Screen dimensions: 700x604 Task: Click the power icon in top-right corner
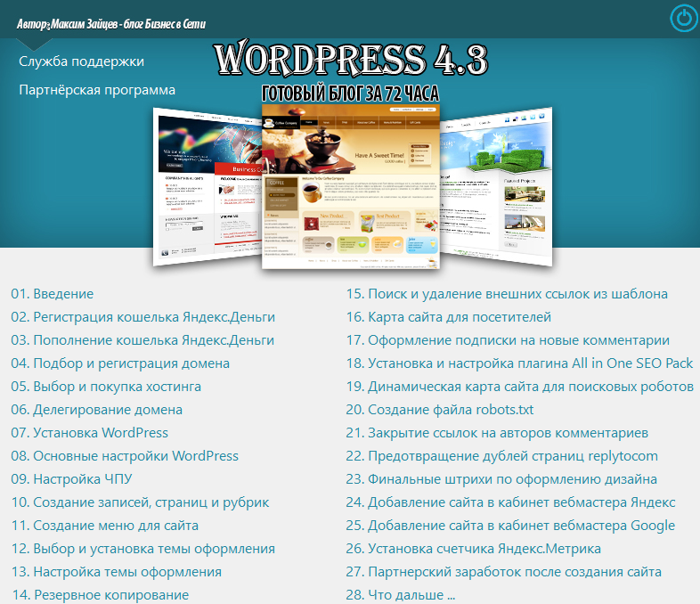pos(682,18)
